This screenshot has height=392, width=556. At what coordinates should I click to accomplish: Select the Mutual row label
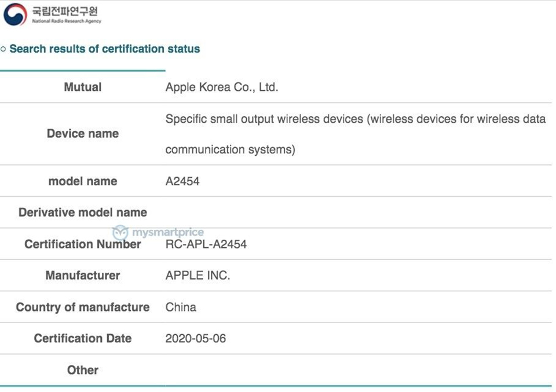point(82,87)
